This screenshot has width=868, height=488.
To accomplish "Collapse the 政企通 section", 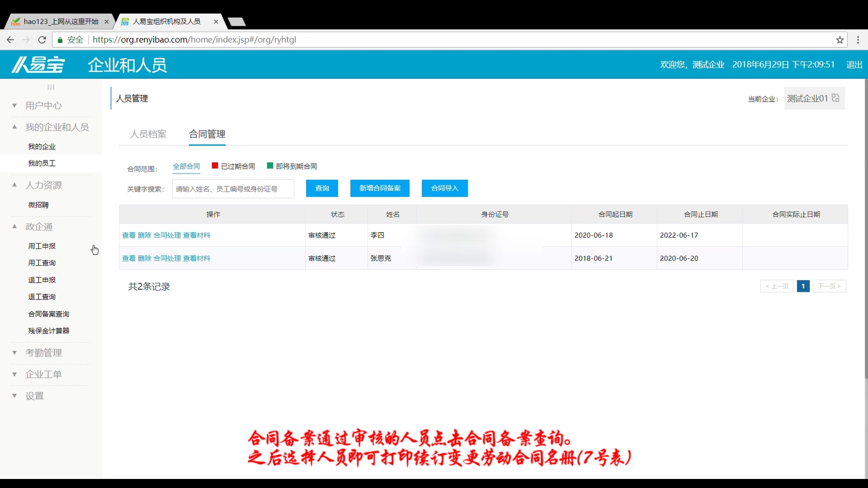I will 39,226.
